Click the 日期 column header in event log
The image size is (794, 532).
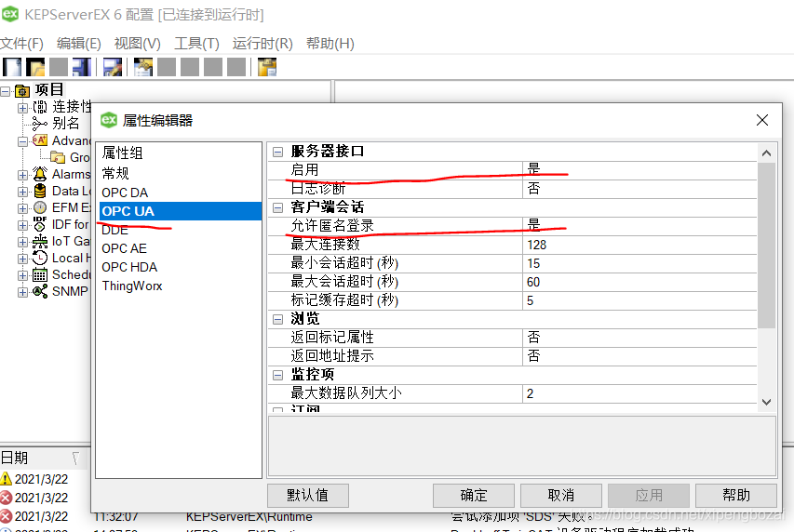(x=43, y=459)
